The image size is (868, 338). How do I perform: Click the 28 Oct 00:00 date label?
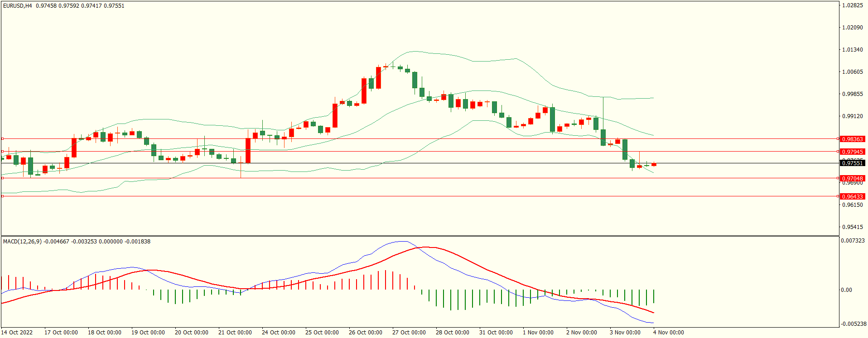point(452,333)
